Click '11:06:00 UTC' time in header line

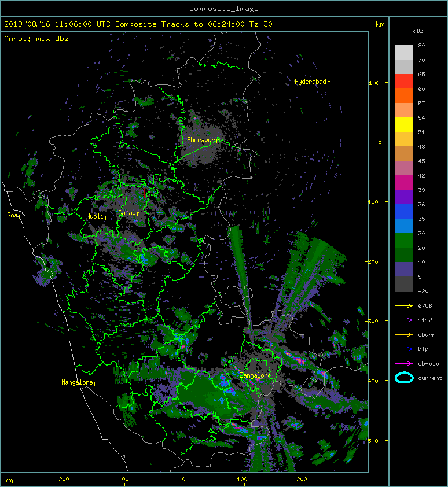coord(83,24)
